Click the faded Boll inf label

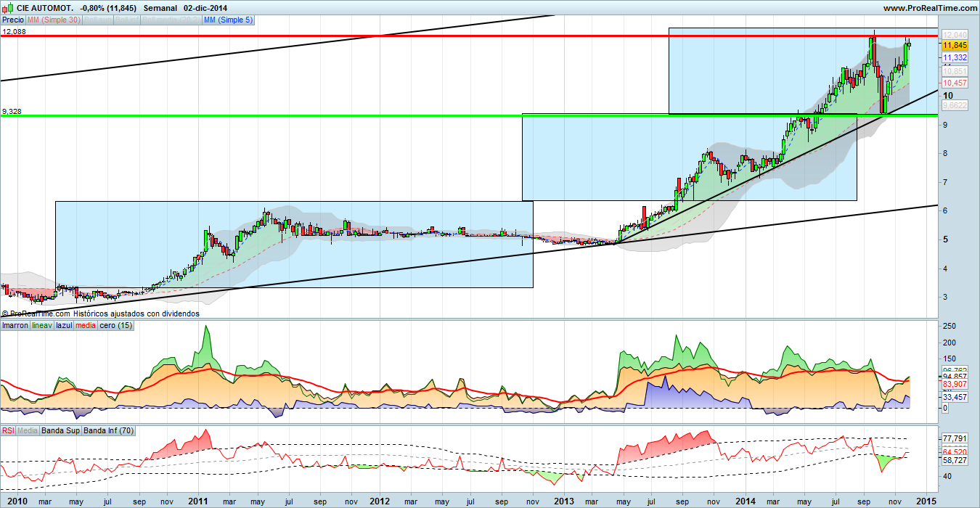pos(126,20)
